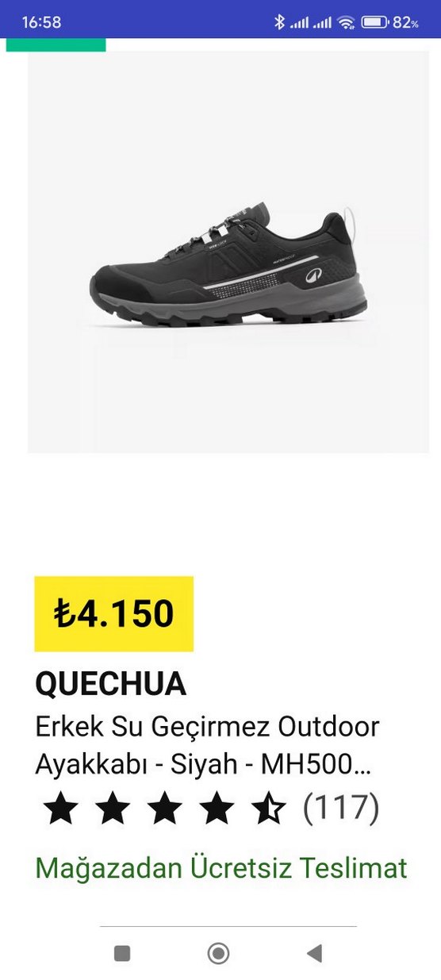Tap the half-filled fifth star

click(x=268, y=809)
